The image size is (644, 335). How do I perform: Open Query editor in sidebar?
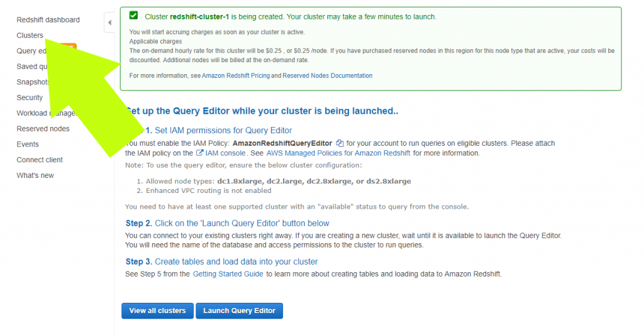(31, 51)
